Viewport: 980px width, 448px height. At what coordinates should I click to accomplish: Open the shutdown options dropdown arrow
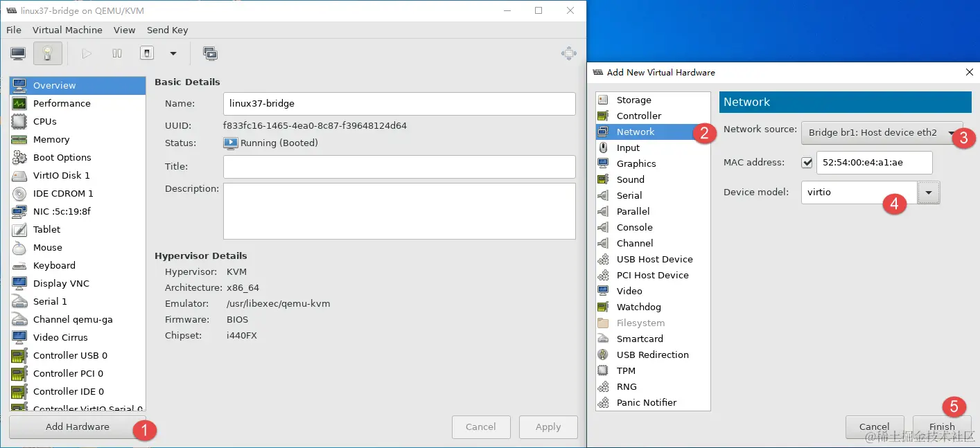pos(173,53)
